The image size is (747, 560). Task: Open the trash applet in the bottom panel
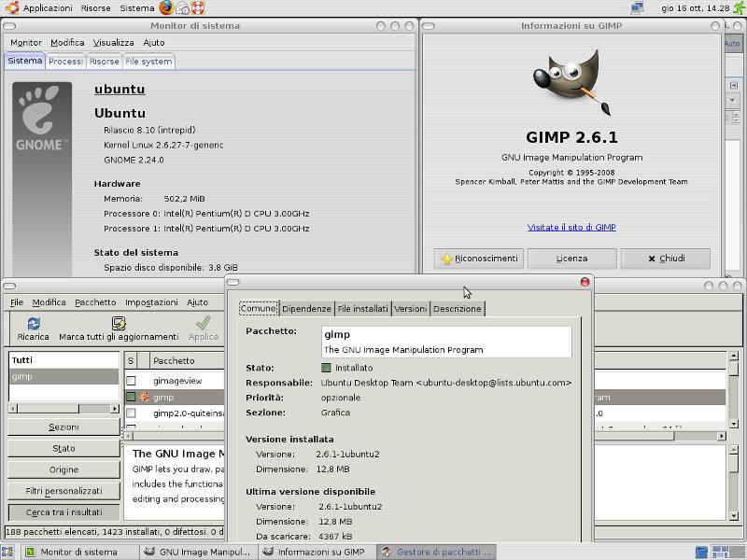click(x=702, y=553)
